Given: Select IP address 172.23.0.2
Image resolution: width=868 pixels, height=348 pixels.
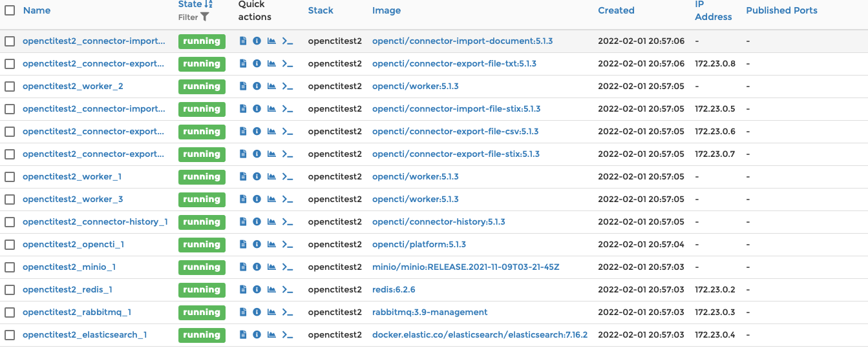Looking at the screenshot, I should (x=715, y=289).
